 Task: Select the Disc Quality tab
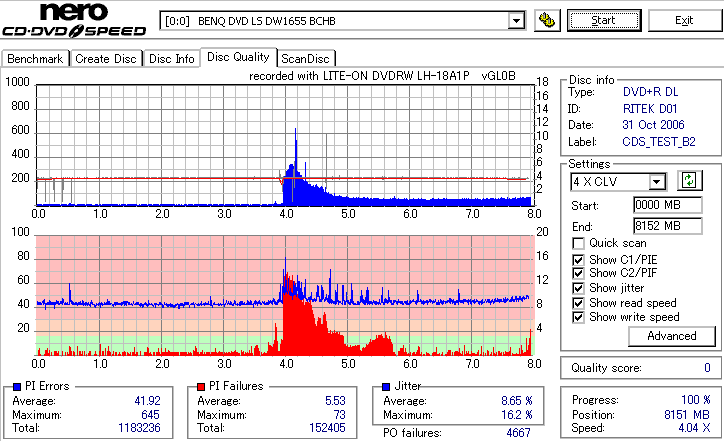(238, 57)
